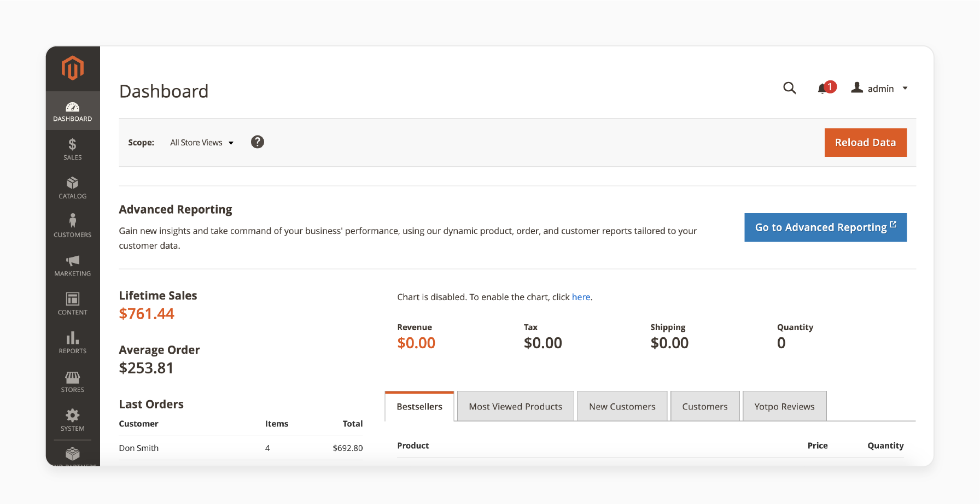Screen dimensions: 980x504
Task: Open the Sales menu
Action: click(73, 149)
